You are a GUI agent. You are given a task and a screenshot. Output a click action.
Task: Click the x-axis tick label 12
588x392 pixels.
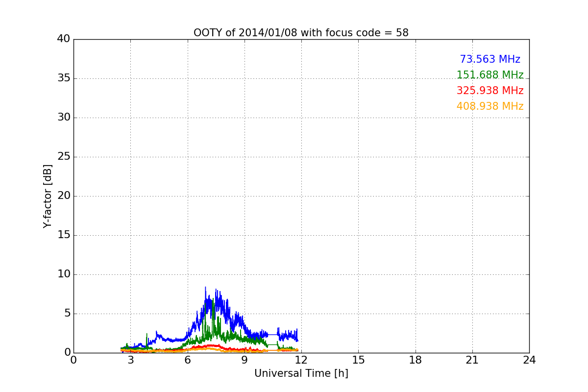pos(301,360)
